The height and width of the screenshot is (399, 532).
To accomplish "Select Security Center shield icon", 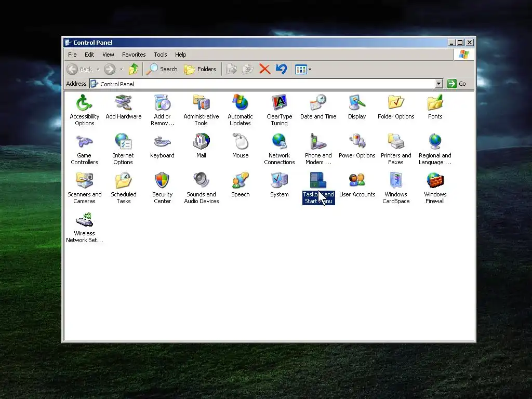I will coord(162,180).
